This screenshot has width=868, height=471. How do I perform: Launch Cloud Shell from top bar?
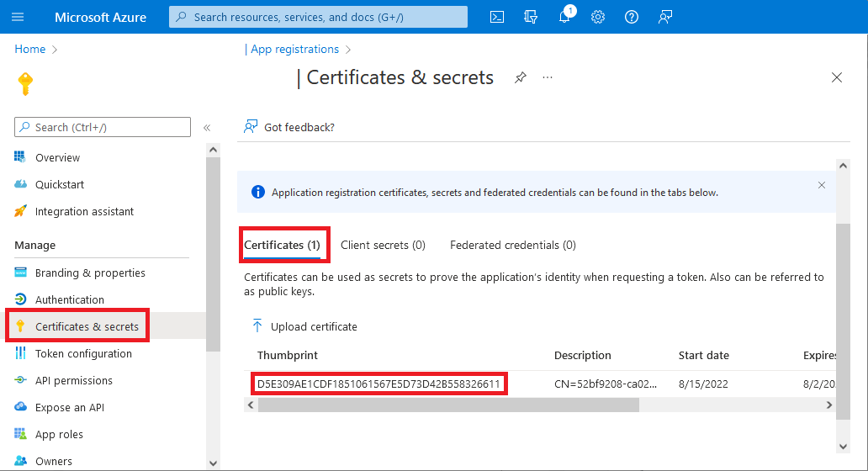point(497,17)
